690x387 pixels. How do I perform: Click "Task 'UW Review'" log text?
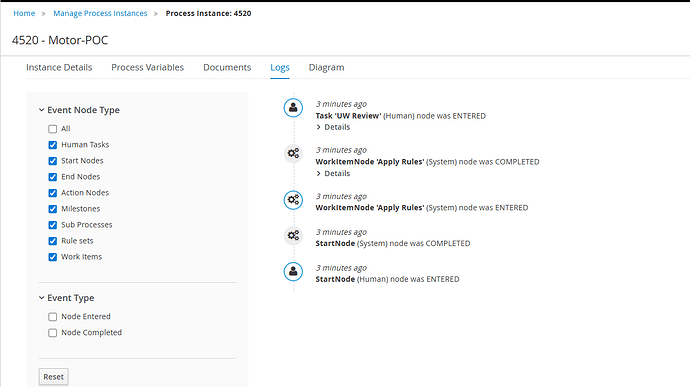pyautogui.click(x=349, y=116)
